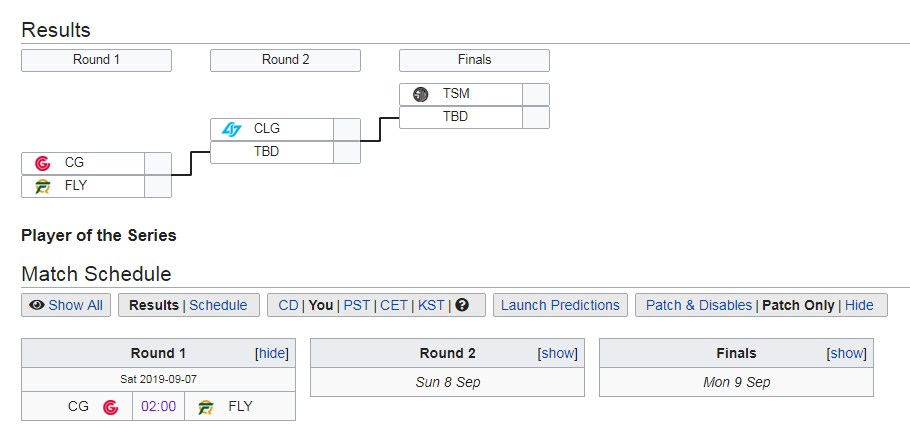This screenshot has width=910, height=446.
Task: Toggle Show All with the eye icon
Action: (66, 305)
